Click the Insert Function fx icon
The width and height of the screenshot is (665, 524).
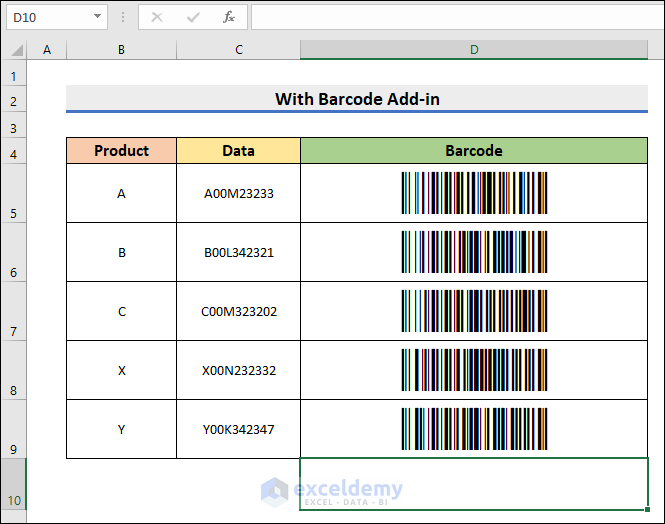[229, 17]
